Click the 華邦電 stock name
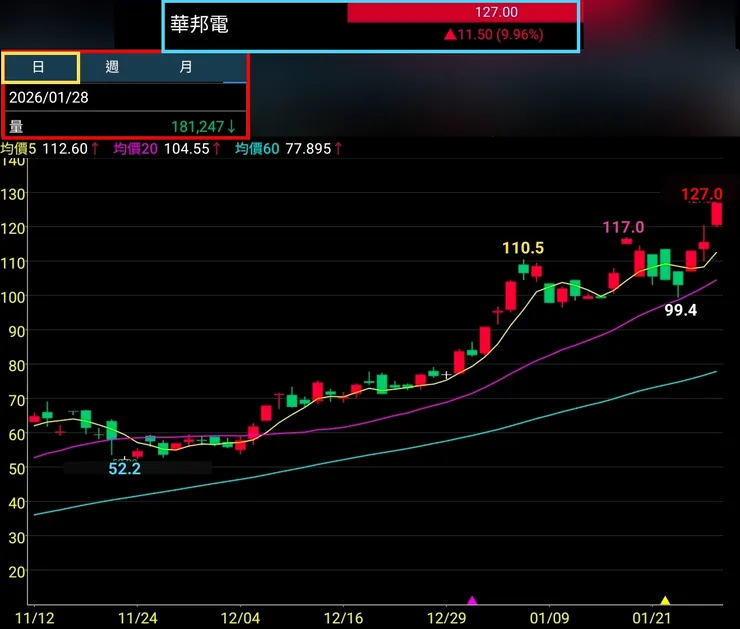740x629 pixels. [x=199, y=25]
